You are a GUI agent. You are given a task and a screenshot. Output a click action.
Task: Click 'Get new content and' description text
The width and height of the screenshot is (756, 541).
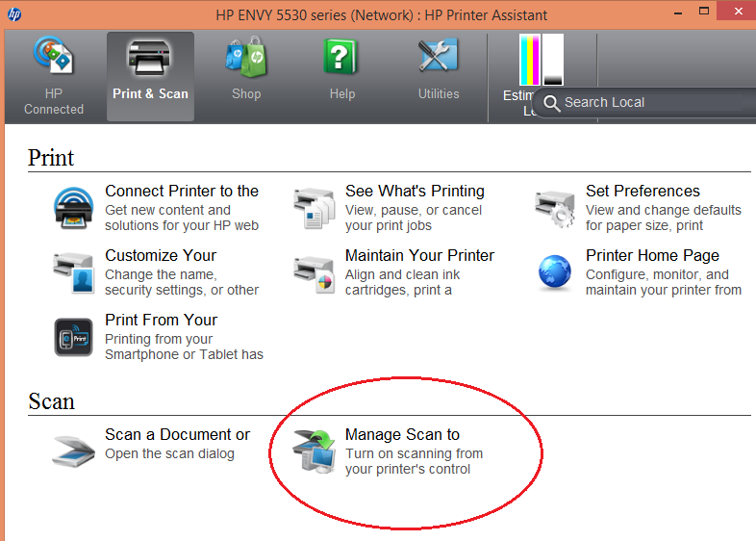tap(167, 211)
